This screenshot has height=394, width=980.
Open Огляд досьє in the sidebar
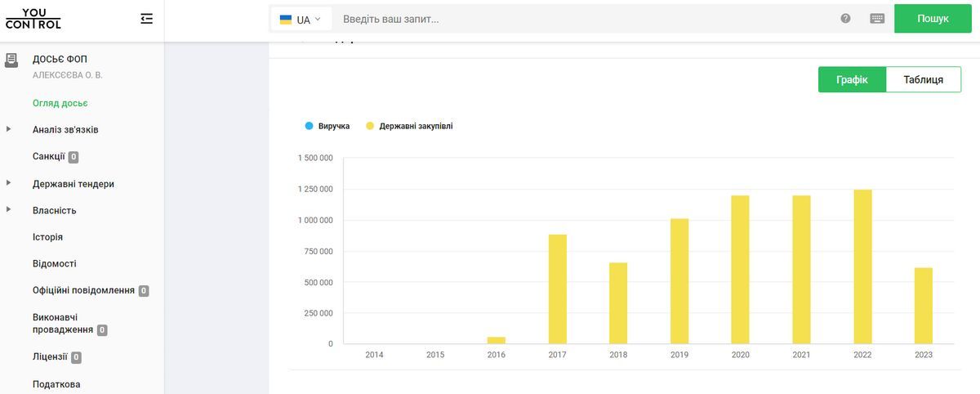tap(60, 103)
